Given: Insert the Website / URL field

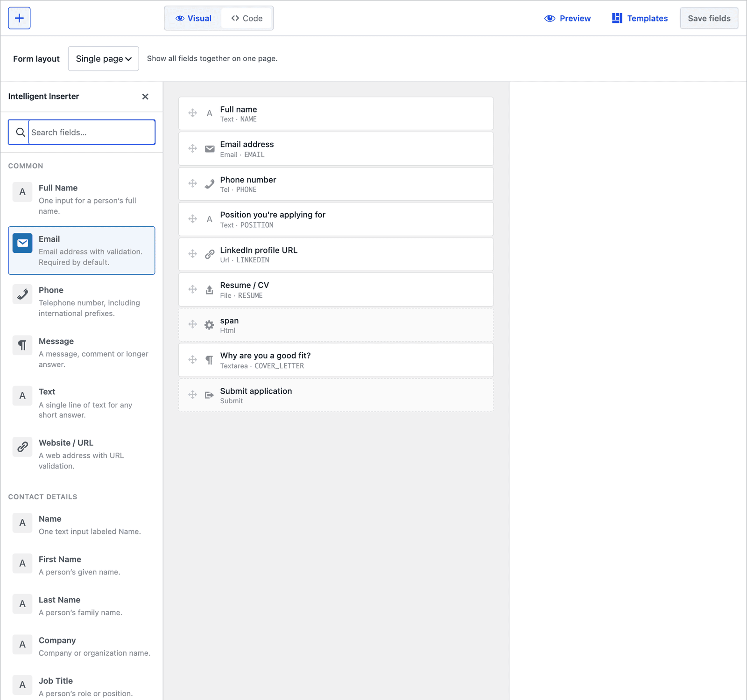Looking at the screenshot, I should 82,454.
